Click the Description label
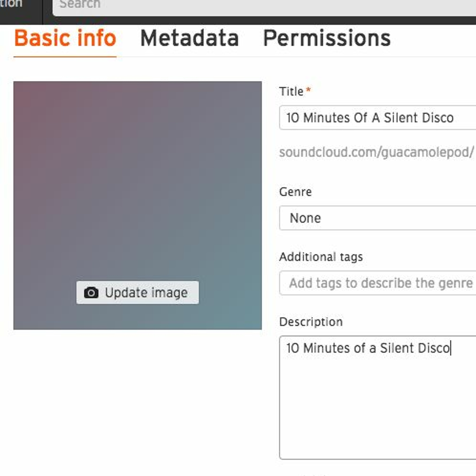The image size is (476, 476). pos(311,322)
